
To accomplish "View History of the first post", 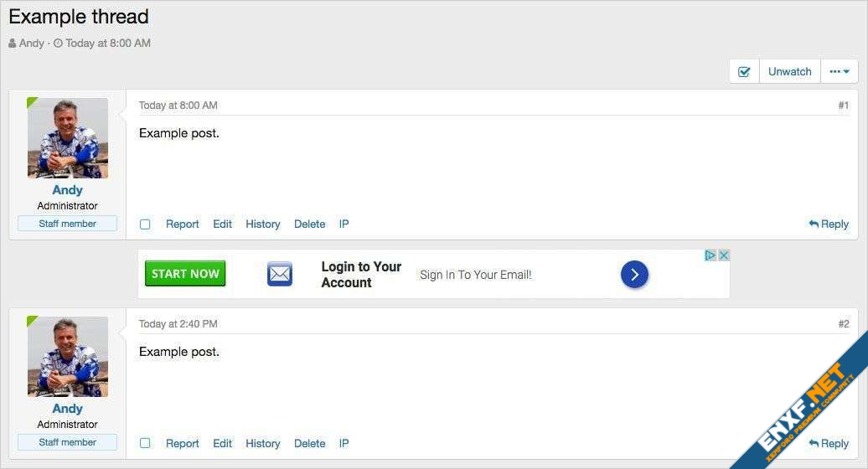I will pos(262,224).
